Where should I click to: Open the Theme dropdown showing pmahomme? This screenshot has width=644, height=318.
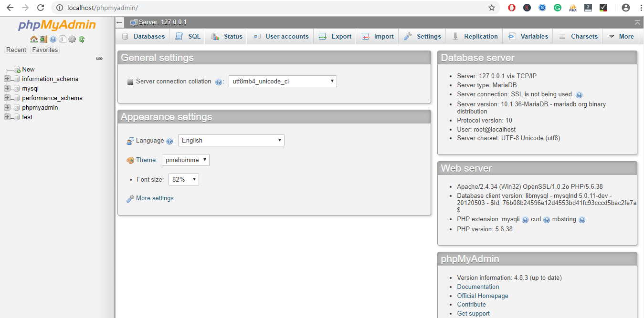point(186,160)
